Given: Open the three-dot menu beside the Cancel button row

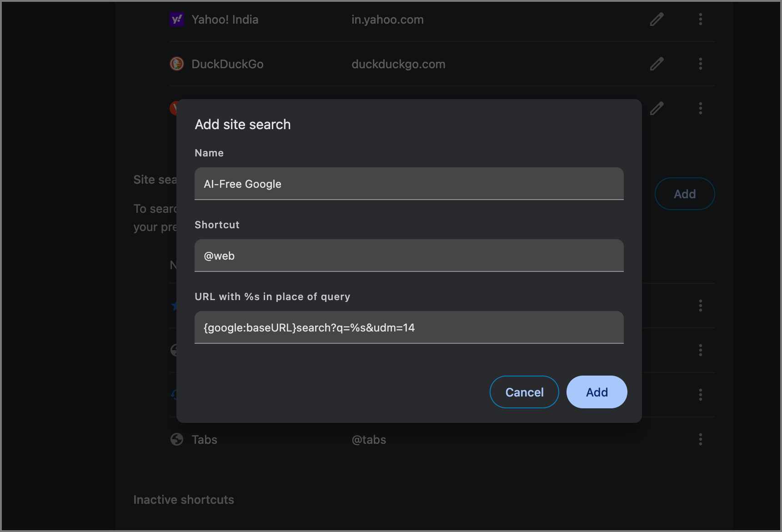Looking at the screenshot, I should [x=701, y=395].
